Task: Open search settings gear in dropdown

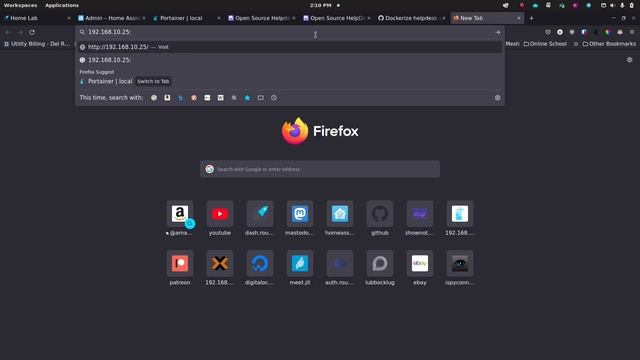Action: pos(497,98)
